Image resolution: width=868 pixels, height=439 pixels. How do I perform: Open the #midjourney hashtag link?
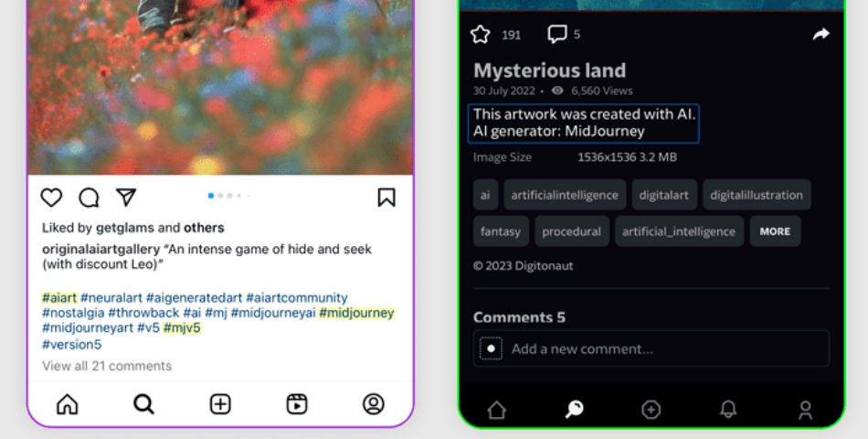(x=356, y=313)
